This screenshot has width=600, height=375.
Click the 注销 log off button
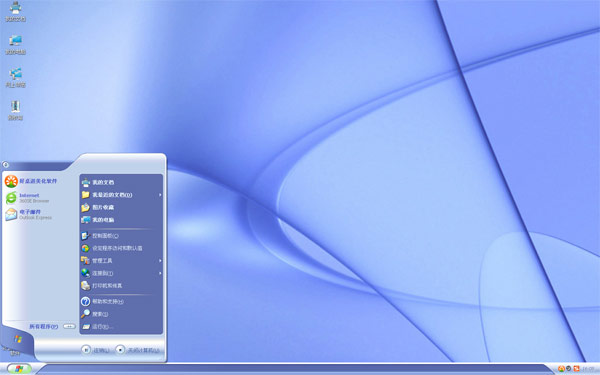[x=95, y=350]
